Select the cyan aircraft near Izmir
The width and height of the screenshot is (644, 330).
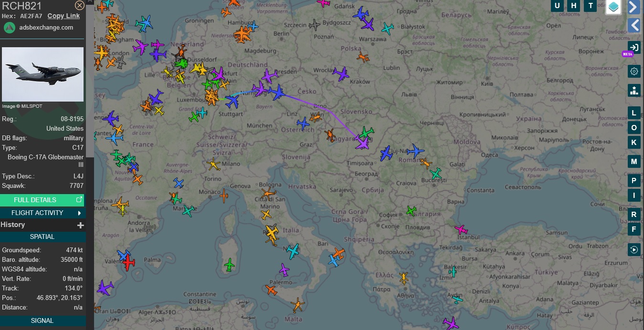[452, 272]
